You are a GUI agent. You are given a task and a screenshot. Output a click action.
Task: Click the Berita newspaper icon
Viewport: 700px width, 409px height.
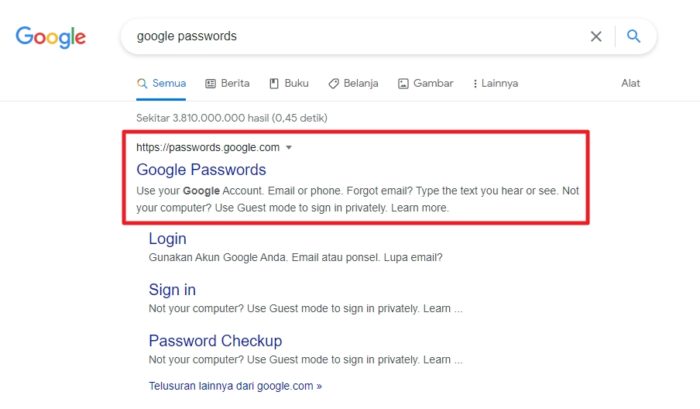tap(210, 83)
